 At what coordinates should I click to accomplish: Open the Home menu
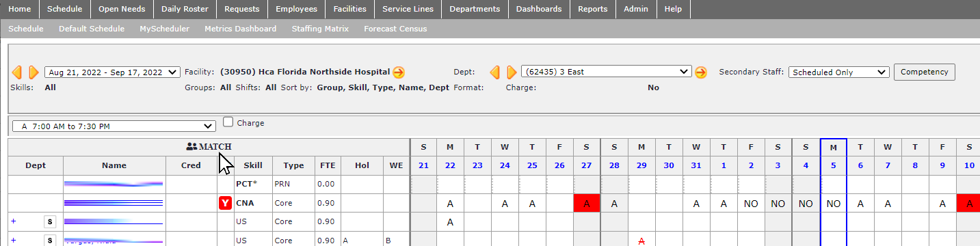pyautogui.click(x=20, y=9)
